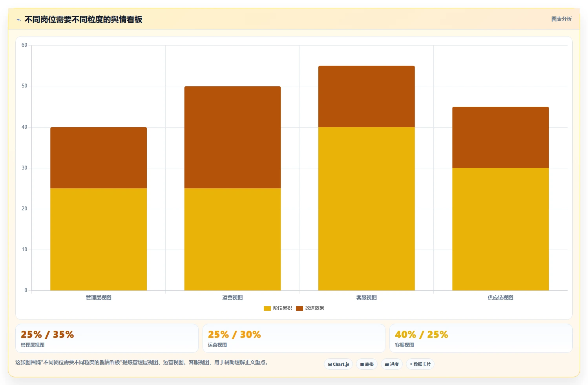Click the y-axis value 20

coord(24,209)
